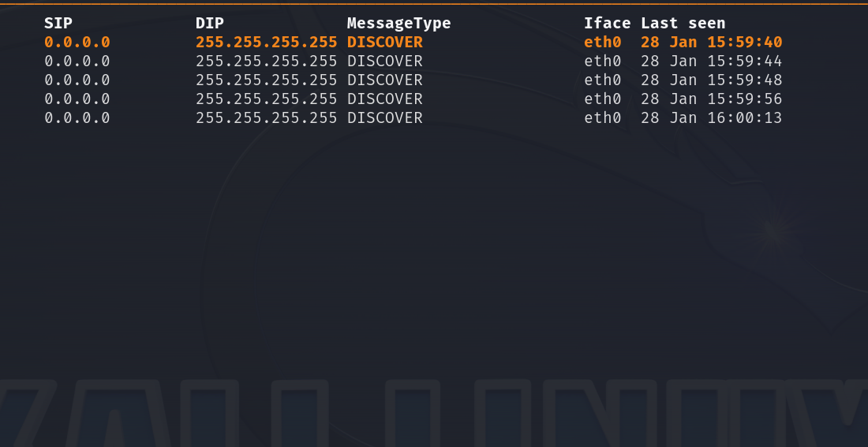This screenshot has width=868, height=447.
Task: Click the orange highlighted DISCOVER message type
Action: pyautogui.click(x=384, y=43)
